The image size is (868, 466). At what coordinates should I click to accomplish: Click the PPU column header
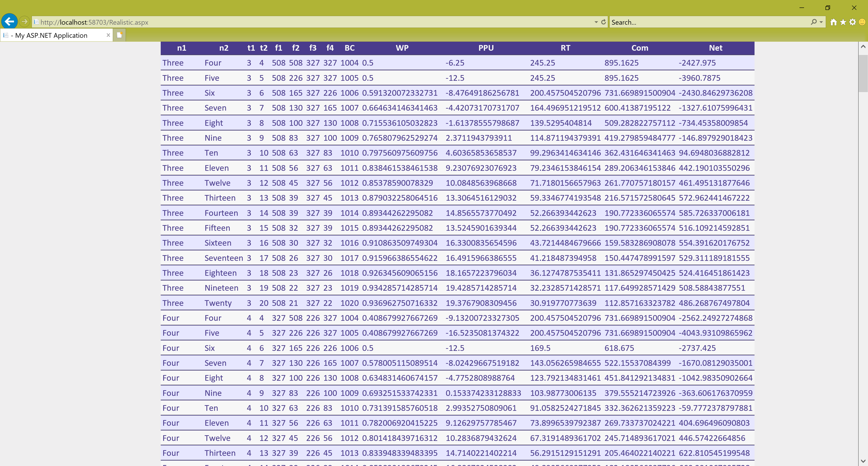[x=486, y=48]
